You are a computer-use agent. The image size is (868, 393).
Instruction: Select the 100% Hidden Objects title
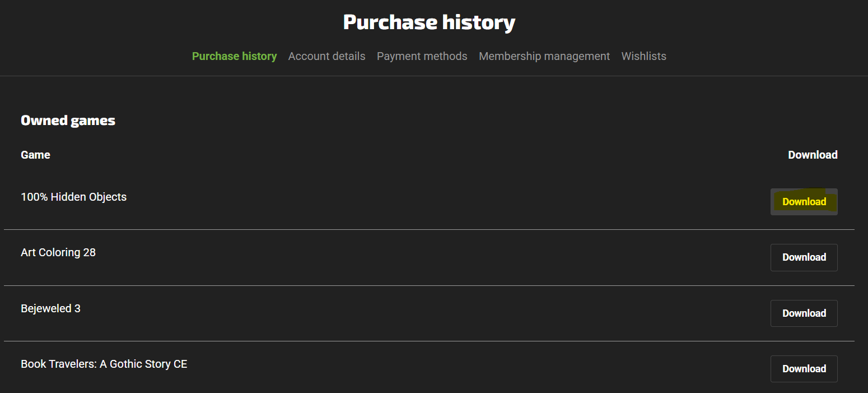click(x=73, y=197)
